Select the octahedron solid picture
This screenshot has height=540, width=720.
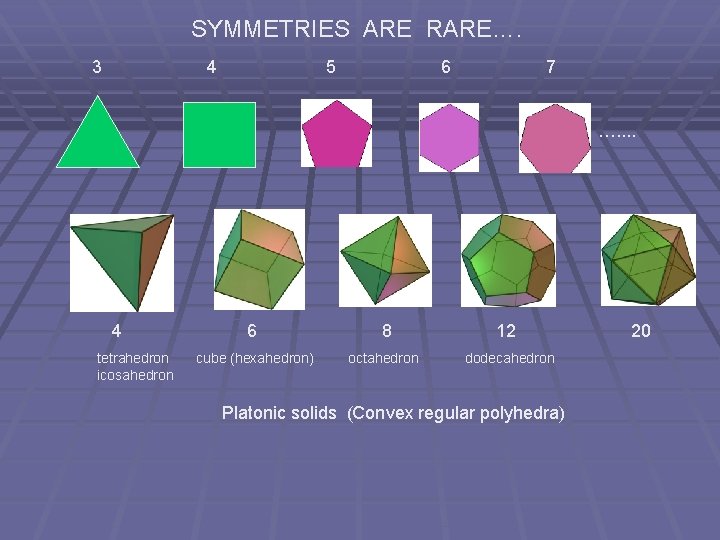click(385, 260)
